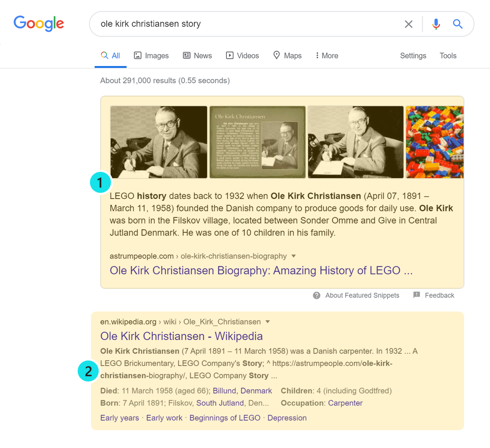Start voice search with microphone icon

tap(436, 24)
